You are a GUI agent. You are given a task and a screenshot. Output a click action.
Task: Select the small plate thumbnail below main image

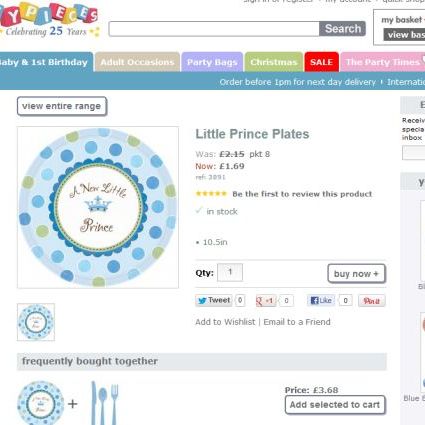tap(36, 322)
